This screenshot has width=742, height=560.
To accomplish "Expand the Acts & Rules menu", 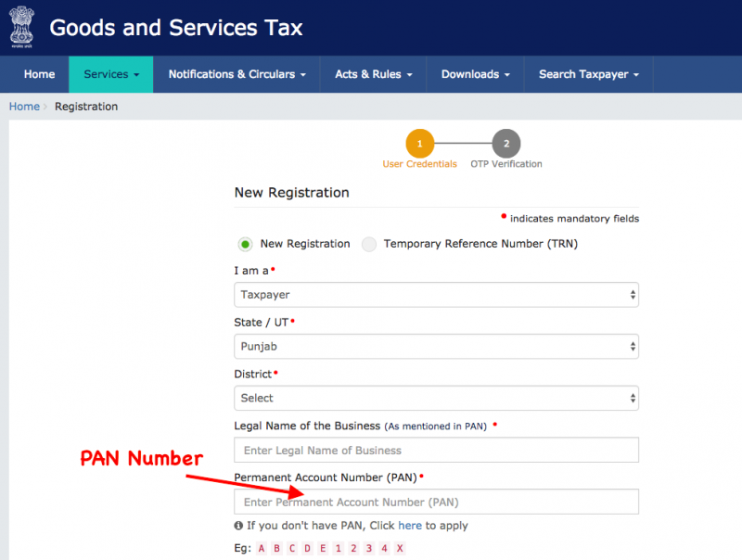I will [x=374, y=74].
